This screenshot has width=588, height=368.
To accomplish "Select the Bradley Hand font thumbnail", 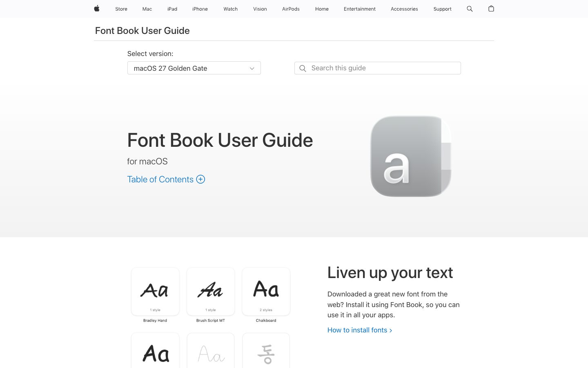I will pyautogui.click(x=155, y=292).
